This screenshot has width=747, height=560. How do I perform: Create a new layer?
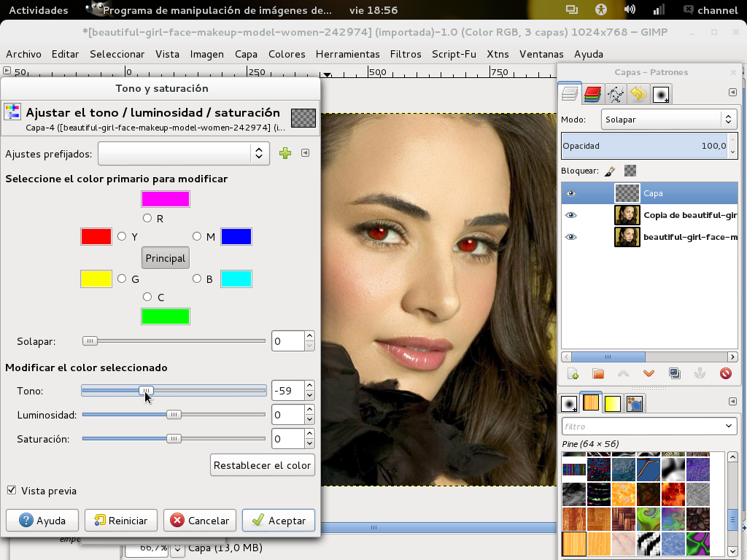(573, 373)
